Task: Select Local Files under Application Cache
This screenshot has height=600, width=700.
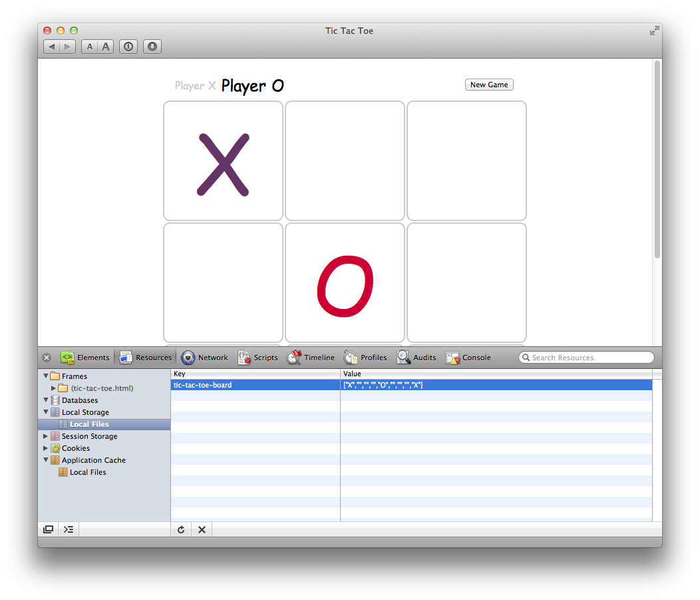Action: pyautogui.click(x=88, y=471)
